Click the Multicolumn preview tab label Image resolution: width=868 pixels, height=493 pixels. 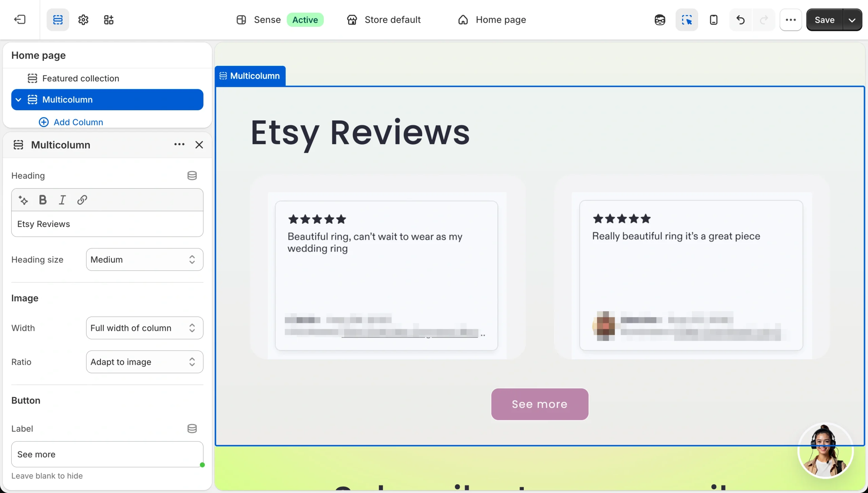[250, 76]
